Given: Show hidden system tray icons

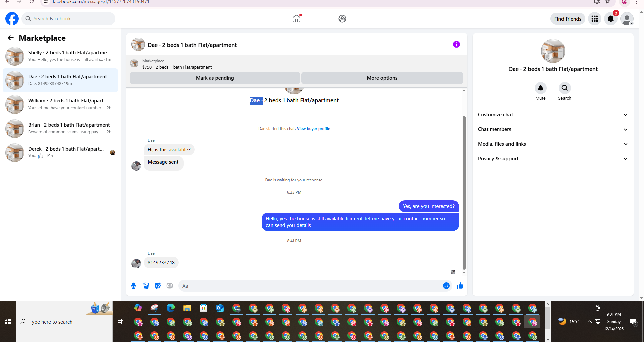Looking at the screenshot, I should coord(589,322).
